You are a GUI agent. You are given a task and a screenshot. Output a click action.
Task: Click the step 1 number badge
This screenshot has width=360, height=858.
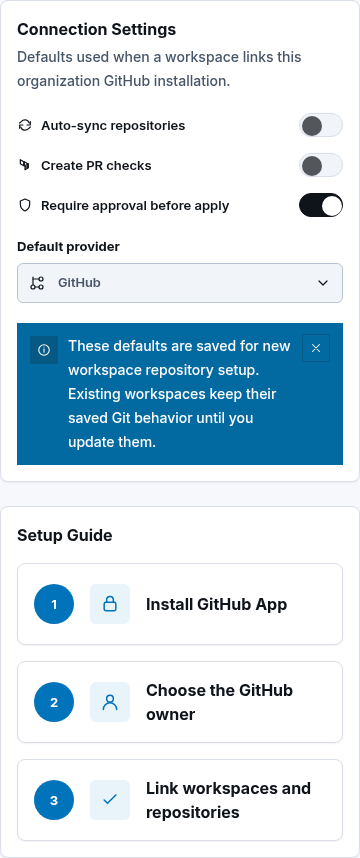pyautogui.click(x=54, y=604)
